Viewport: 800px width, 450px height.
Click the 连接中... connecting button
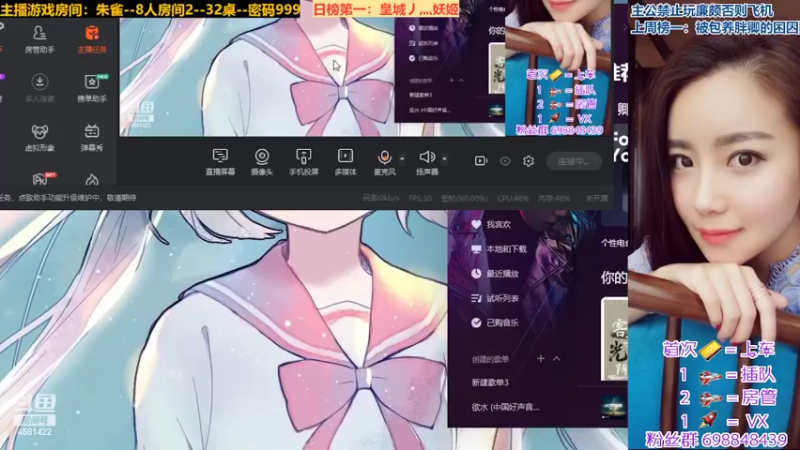click(x=574, y=161)
